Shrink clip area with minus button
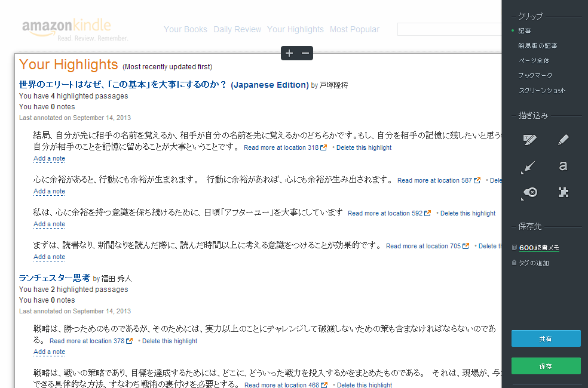 coord(305,53)
